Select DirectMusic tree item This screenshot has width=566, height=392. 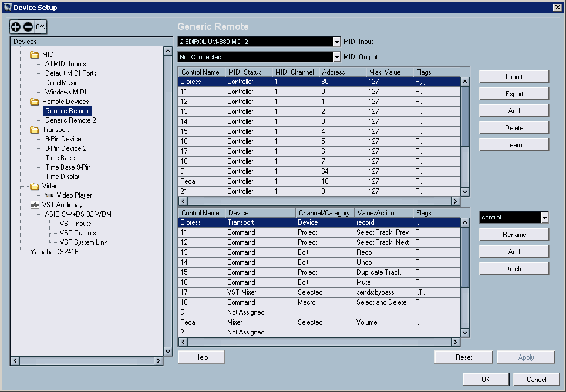tap(62, 83)
